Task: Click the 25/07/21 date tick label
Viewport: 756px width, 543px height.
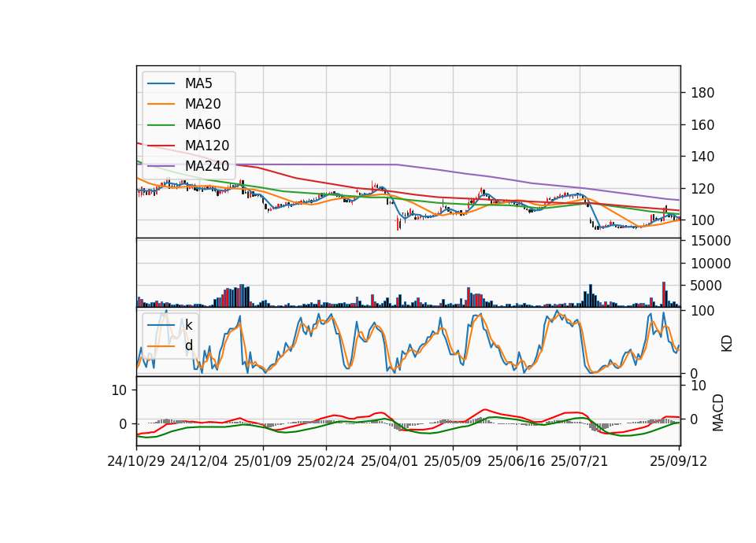Action: [x=580, y=462]
